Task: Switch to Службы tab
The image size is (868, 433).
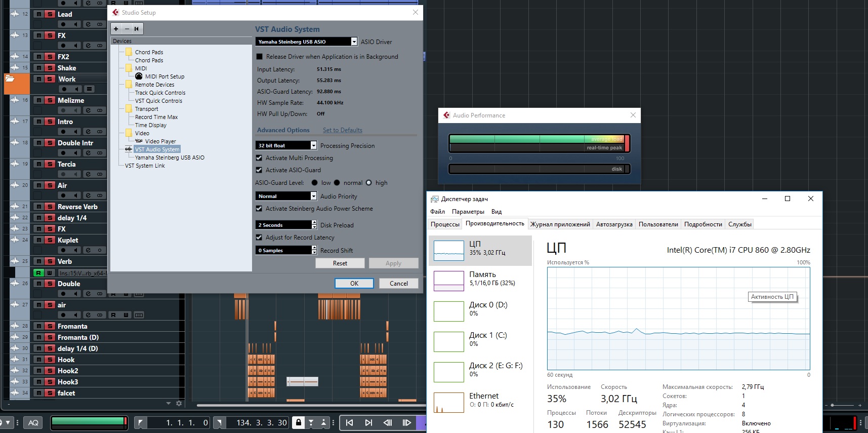Action: (739, 224)
